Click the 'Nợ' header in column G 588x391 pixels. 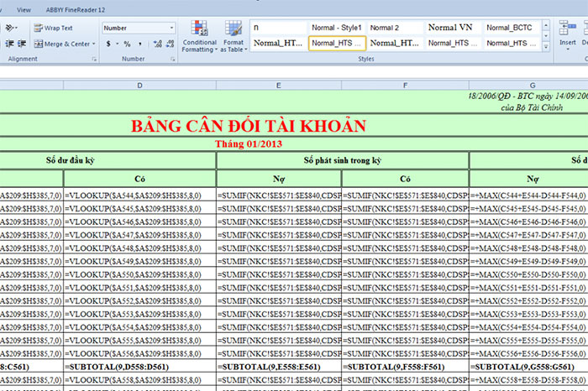tap(528, 179)
